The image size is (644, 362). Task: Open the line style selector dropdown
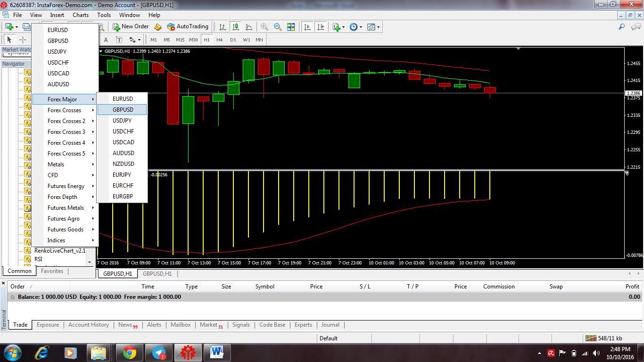(x=139, y=40)
